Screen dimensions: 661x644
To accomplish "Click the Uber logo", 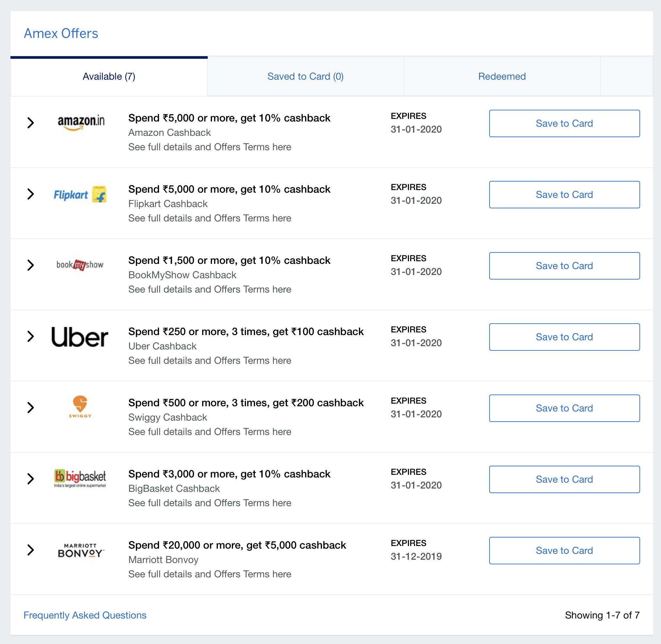I will pos(79,337).
